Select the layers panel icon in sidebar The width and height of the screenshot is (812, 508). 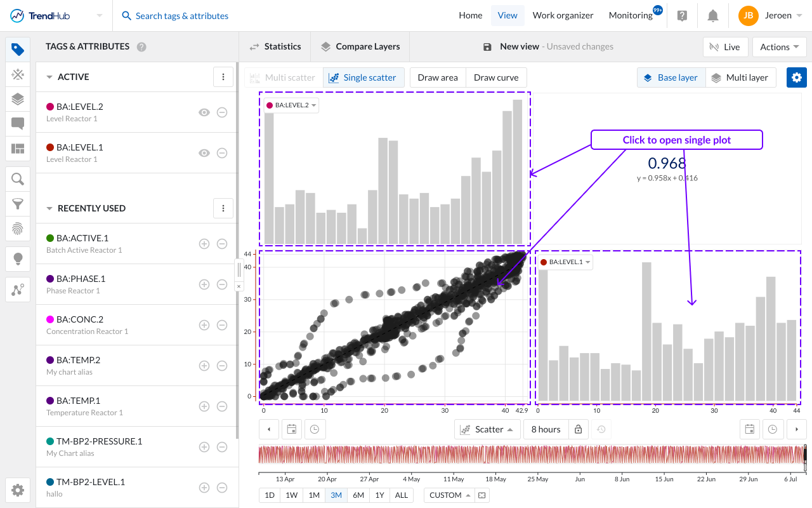[x=17, y=99]
